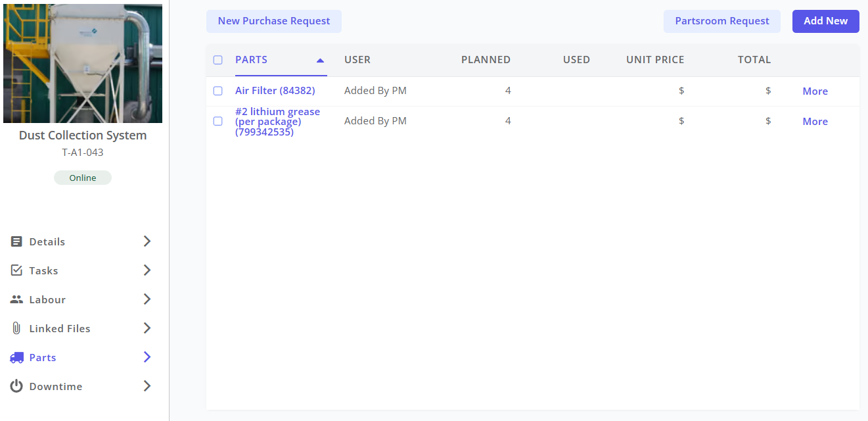This screenshot has height=421, width=868.
Task: Click the USED column header
Action: point(576,60)
